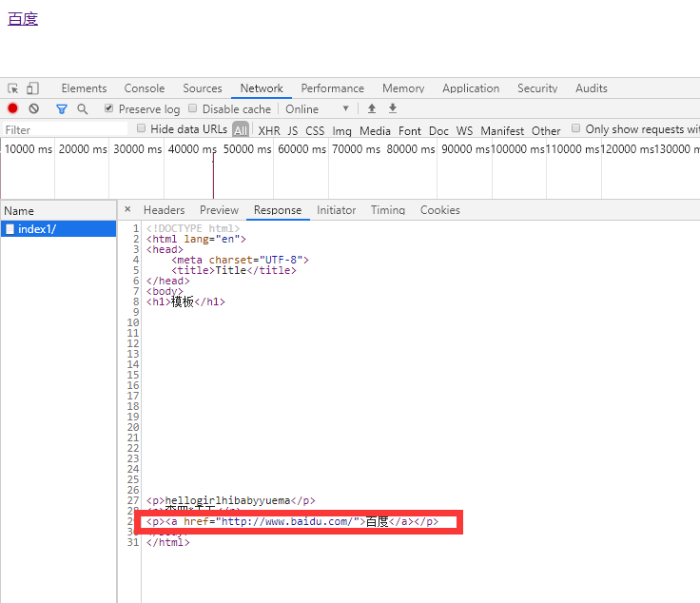This screenshot has height=603, width=700.
Task: Open the Application tab
Action: 471,88
